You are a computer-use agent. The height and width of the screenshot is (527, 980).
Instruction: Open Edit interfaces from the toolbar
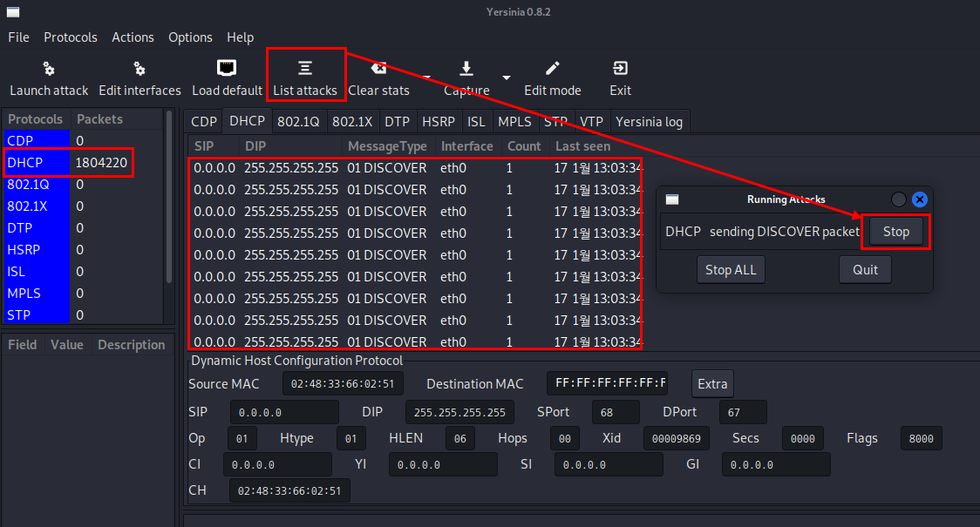click(x=140, y=78)
